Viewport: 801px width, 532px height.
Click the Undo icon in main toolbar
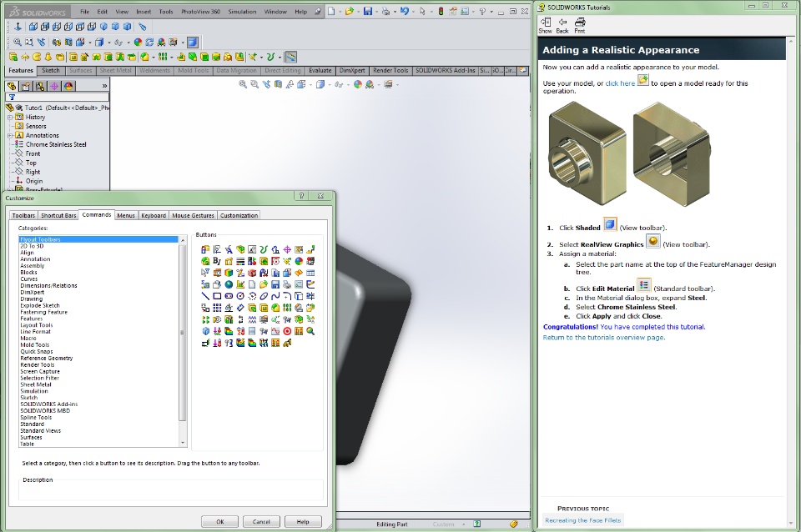pyautogui.click(x=404, y=11)
